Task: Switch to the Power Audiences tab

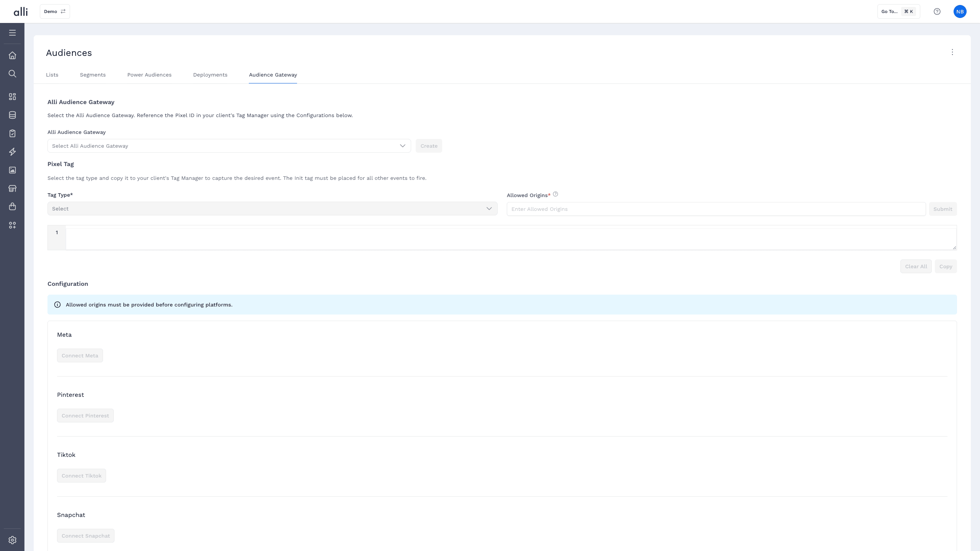Action: pos(149,75)
